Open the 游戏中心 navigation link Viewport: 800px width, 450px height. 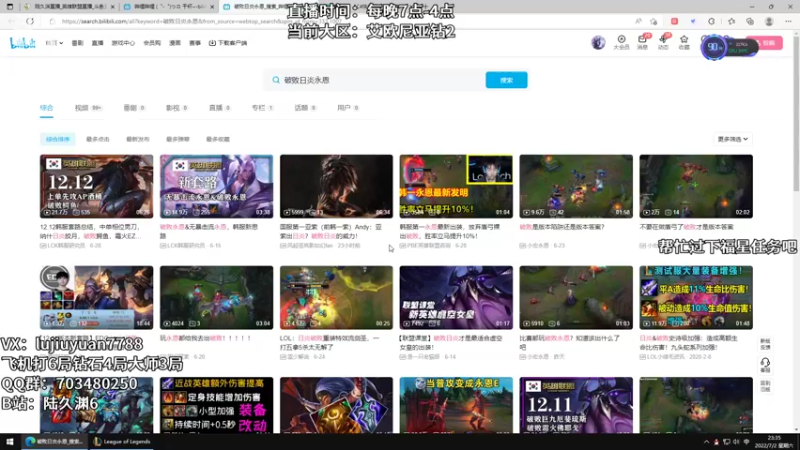[123, 43]
